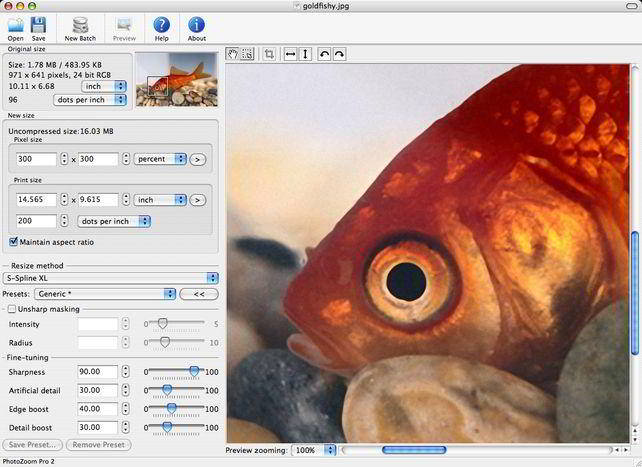Click the Print size width field
The height and width of the screenshot is (467, 642).
coord(36,200)
